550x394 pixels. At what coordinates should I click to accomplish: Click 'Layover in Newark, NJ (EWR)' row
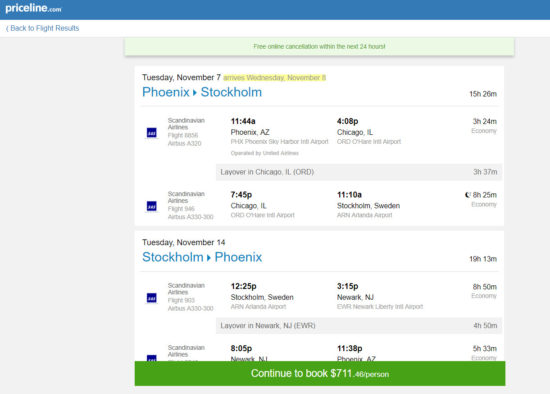click(359, 326)
